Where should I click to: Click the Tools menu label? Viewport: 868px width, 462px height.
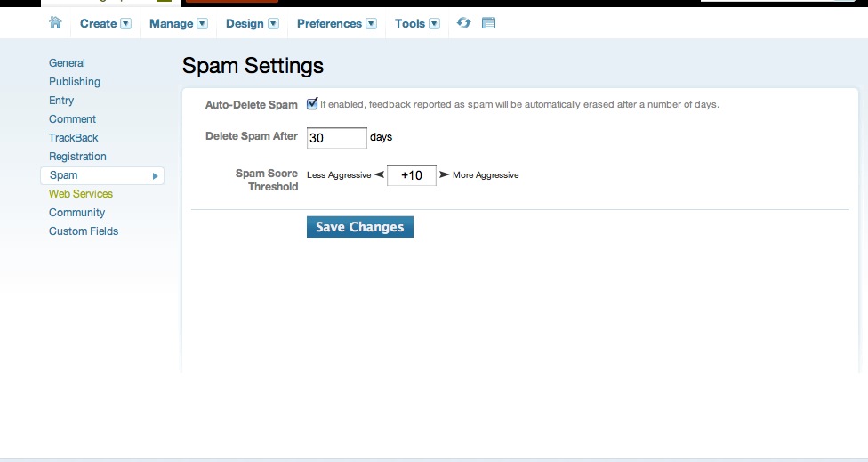click(x=410, y=23)
